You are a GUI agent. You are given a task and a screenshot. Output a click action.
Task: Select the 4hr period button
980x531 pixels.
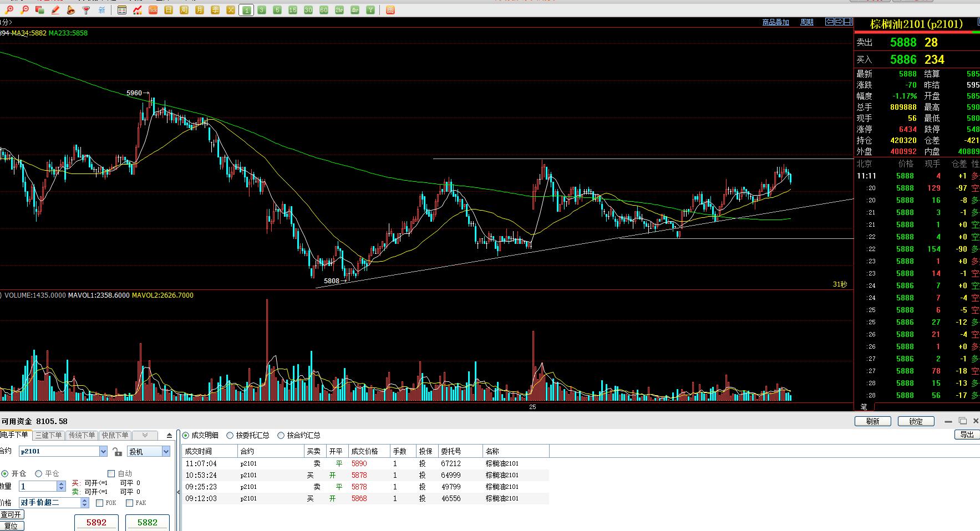pyautogui.click(x=355, y=10)
